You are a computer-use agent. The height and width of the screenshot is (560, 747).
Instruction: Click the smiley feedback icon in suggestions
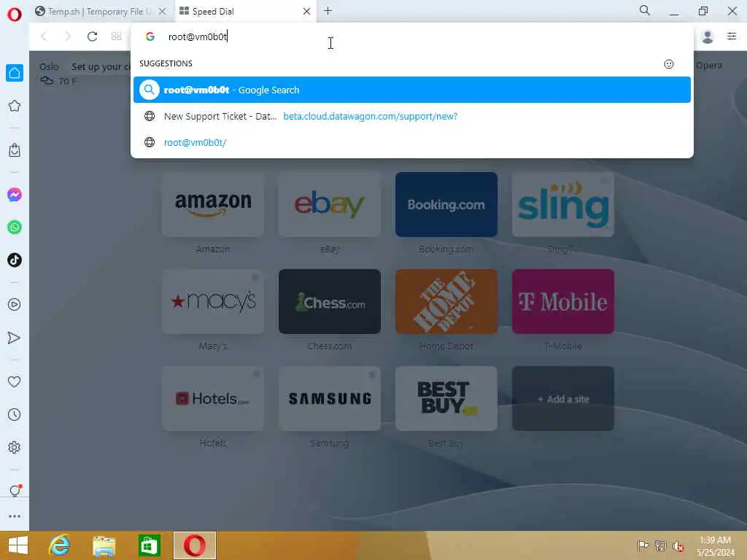pyautogui.click(x=669, y=64)
